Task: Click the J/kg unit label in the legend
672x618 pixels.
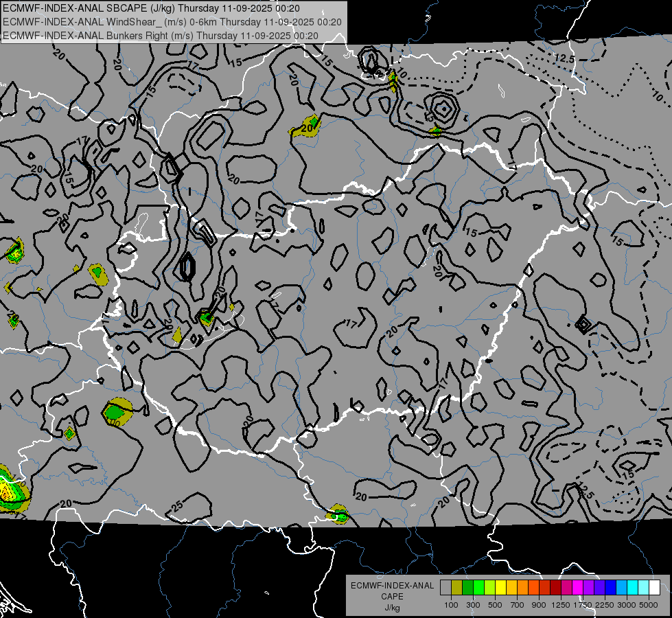Action: 392,608
